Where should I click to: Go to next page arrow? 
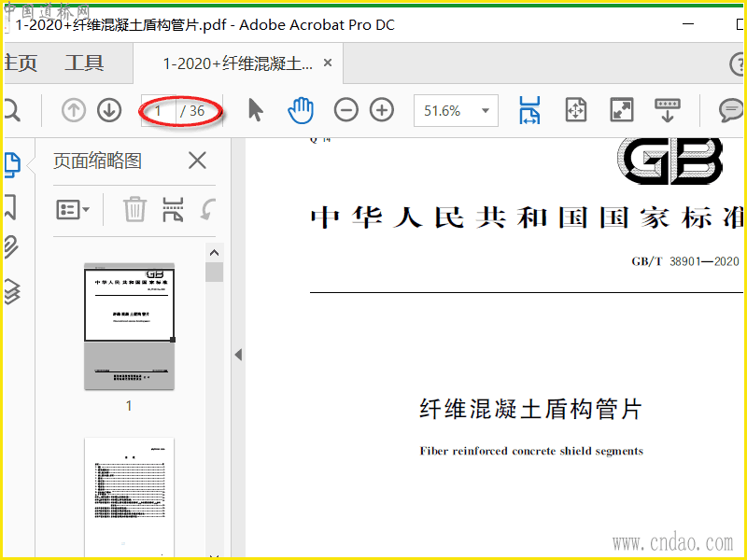[109, 110]
